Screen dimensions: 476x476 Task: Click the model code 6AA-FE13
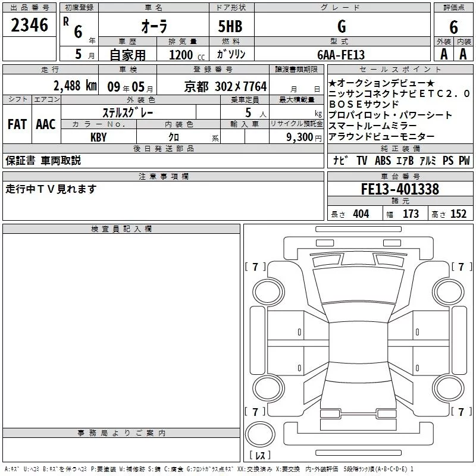tap(341, 54)
